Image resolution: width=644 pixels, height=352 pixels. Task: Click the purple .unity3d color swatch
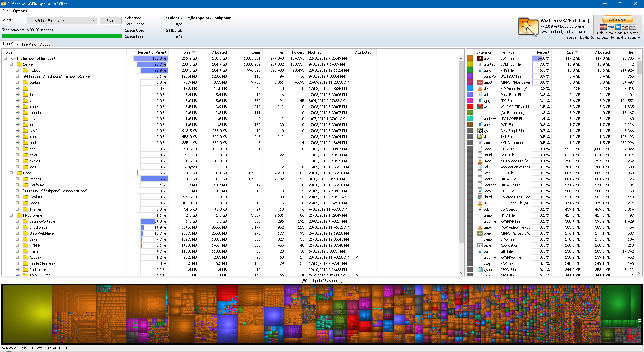click(x=470, y=76)
